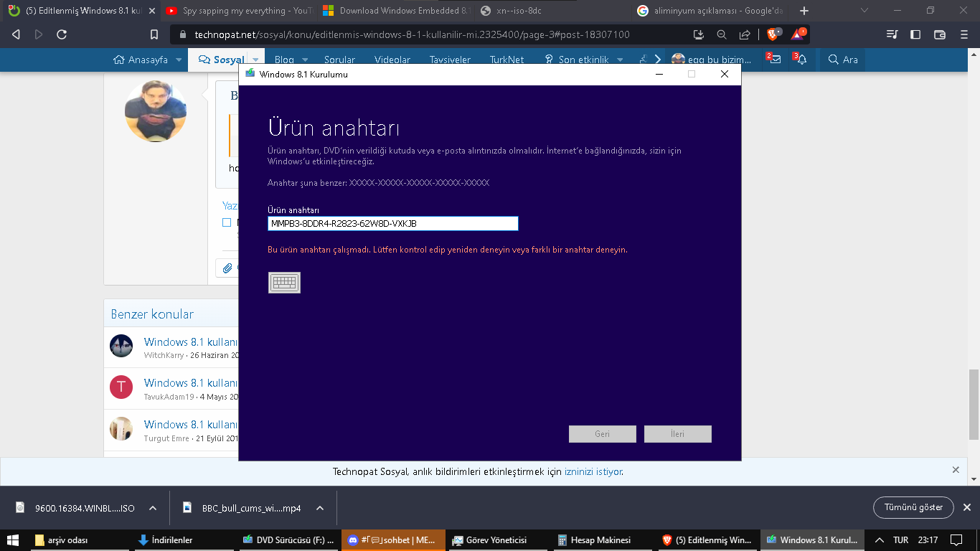Switch to the Spy sapping YouTube tab

(238, 11)
